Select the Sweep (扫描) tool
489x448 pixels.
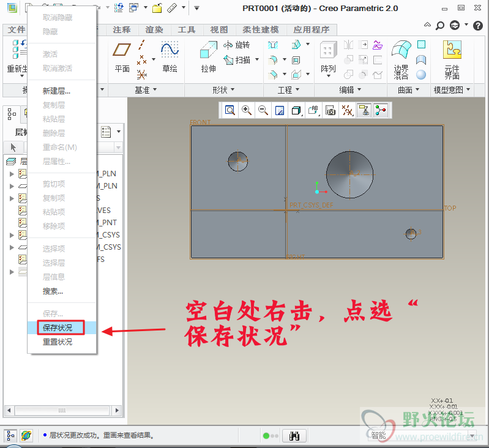pos(237,60)
